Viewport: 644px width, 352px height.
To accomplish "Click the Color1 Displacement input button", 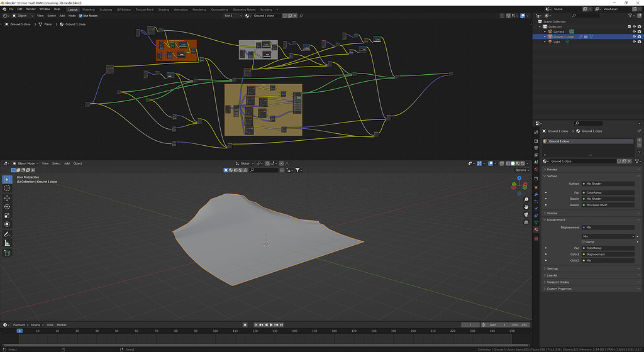I will (608, 255).
